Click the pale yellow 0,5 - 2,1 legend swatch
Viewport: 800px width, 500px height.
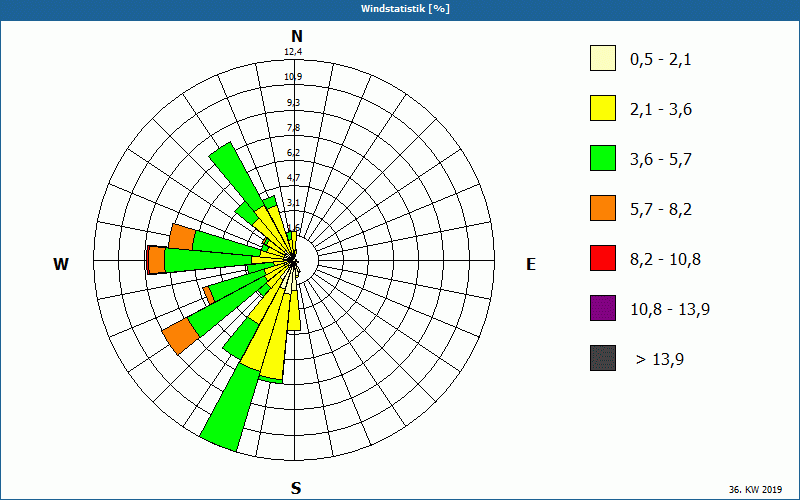pos(603,58)
